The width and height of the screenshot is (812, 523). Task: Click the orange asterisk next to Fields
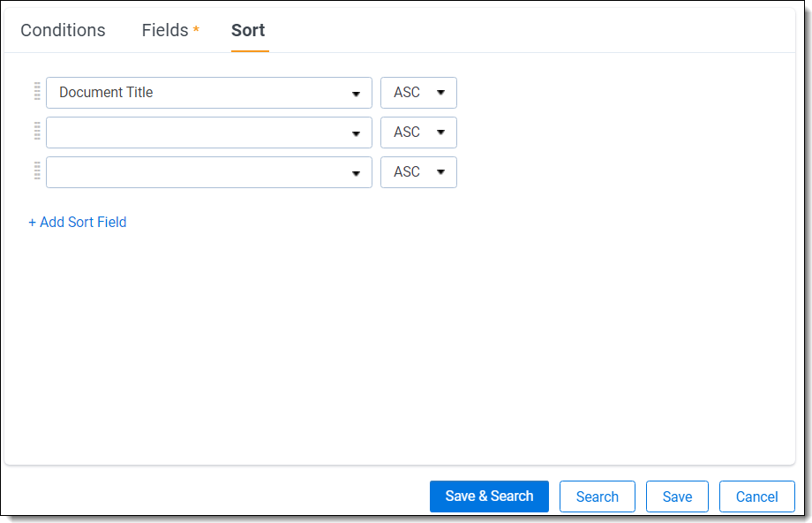196,30
